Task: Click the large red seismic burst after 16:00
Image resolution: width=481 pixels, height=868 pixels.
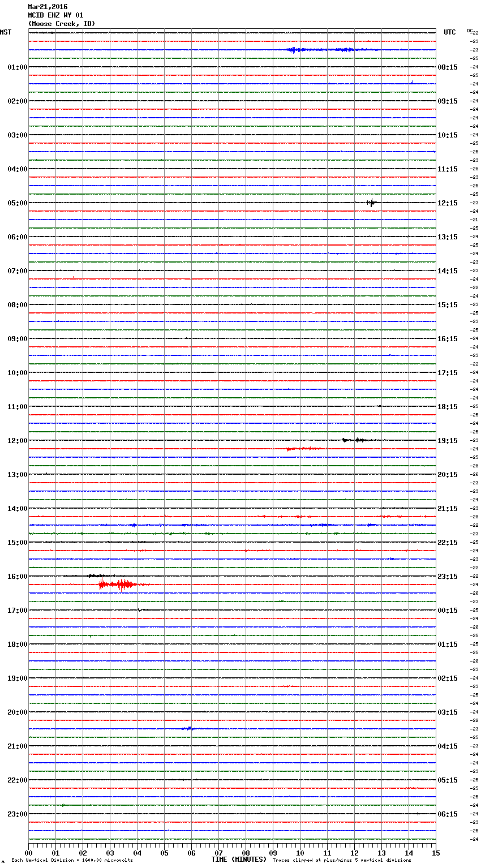Action: pos(118,584)
